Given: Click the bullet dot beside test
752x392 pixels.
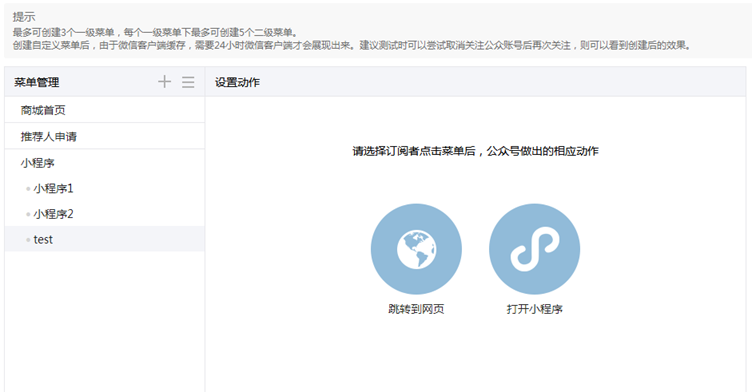Looking at the screenshot, I should [x=28, y=239].
